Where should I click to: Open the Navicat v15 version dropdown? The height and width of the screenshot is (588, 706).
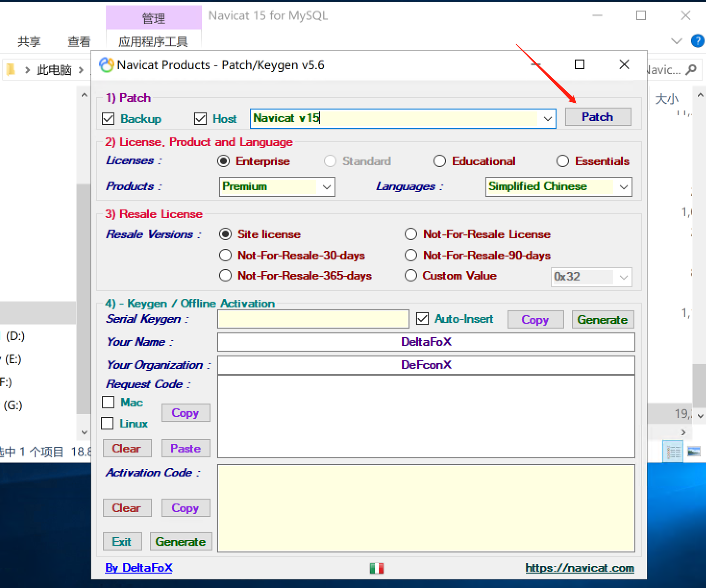point(547,119)
